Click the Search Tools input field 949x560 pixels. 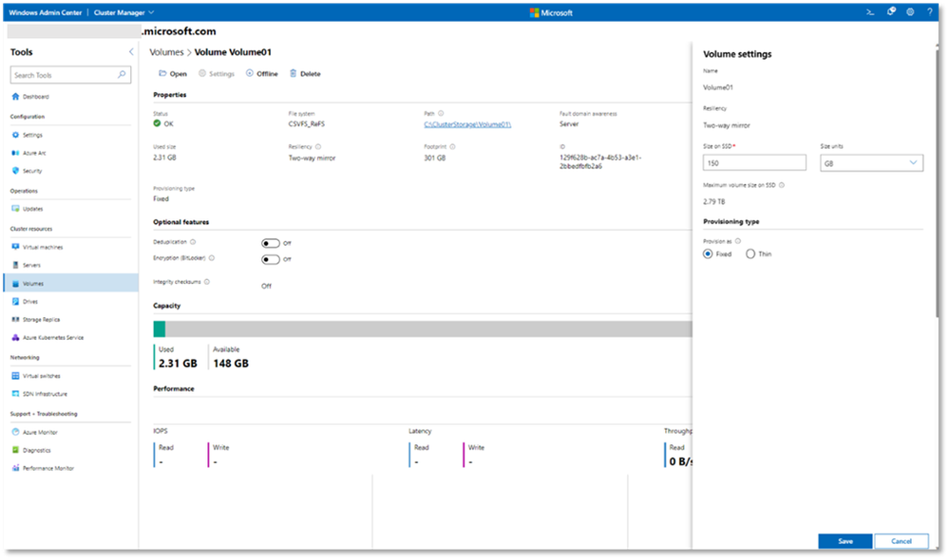click(x=70, y=75)
